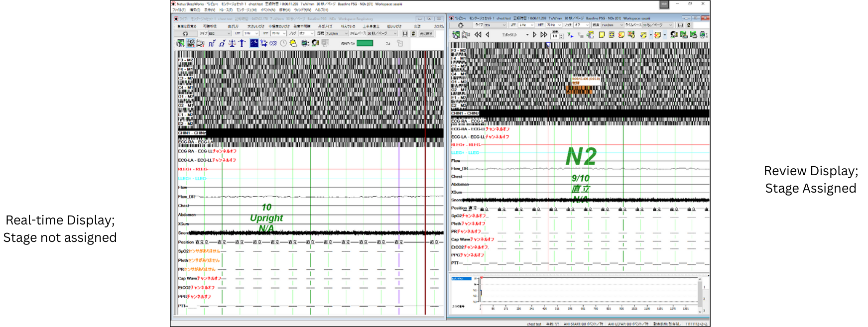Click the sun and cloud icon

click(x=293, y=43)
